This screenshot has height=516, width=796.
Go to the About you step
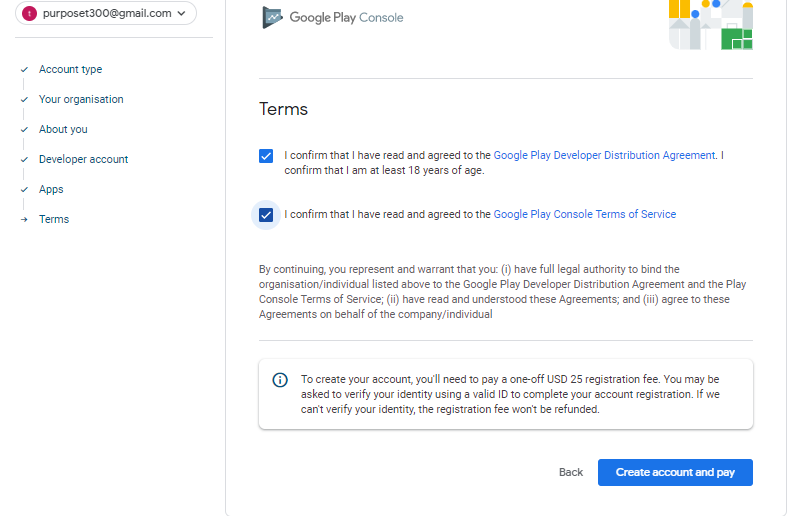click(63, 129)
